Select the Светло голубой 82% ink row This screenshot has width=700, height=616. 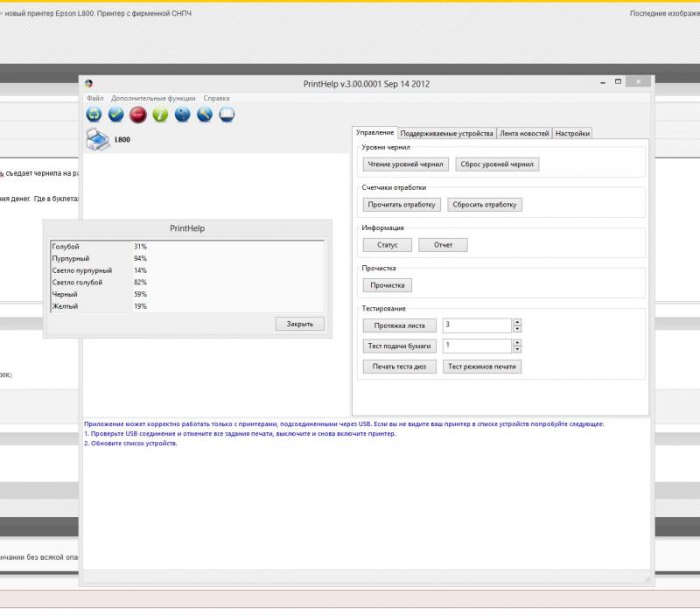(187, 283)
